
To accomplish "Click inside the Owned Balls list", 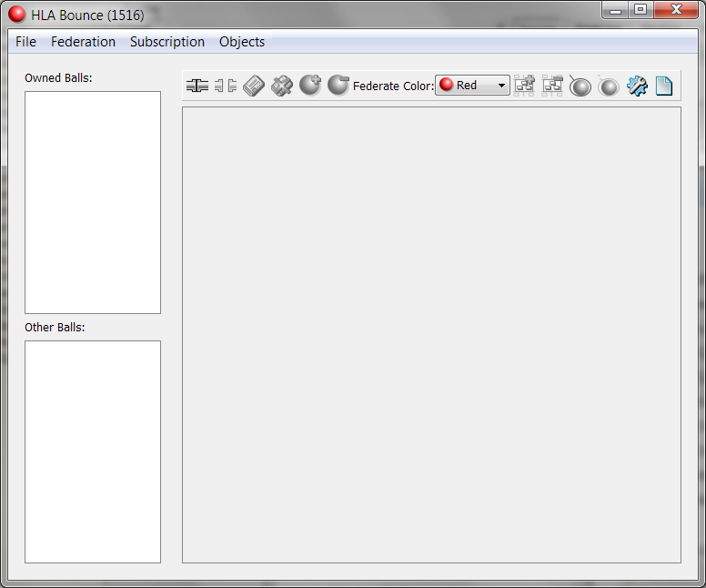I will tap(93, 202).
